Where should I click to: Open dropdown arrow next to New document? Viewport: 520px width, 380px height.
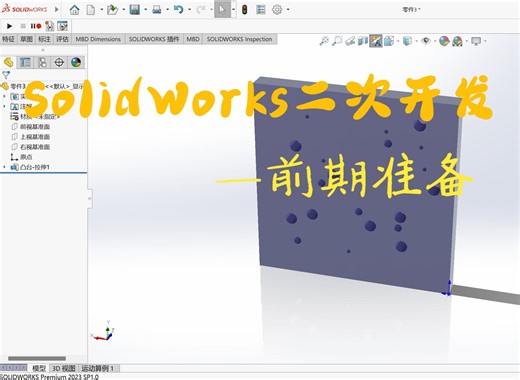point(101,10)
